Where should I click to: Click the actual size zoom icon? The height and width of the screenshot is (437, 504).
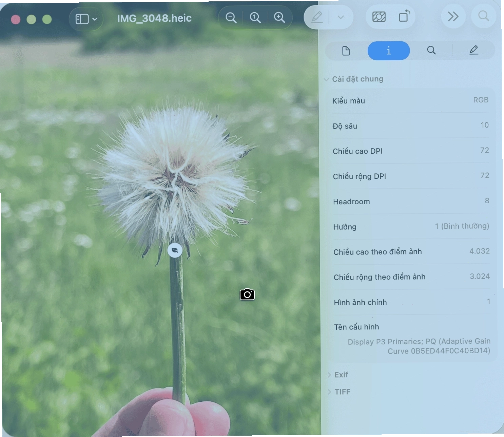(255, 17)
